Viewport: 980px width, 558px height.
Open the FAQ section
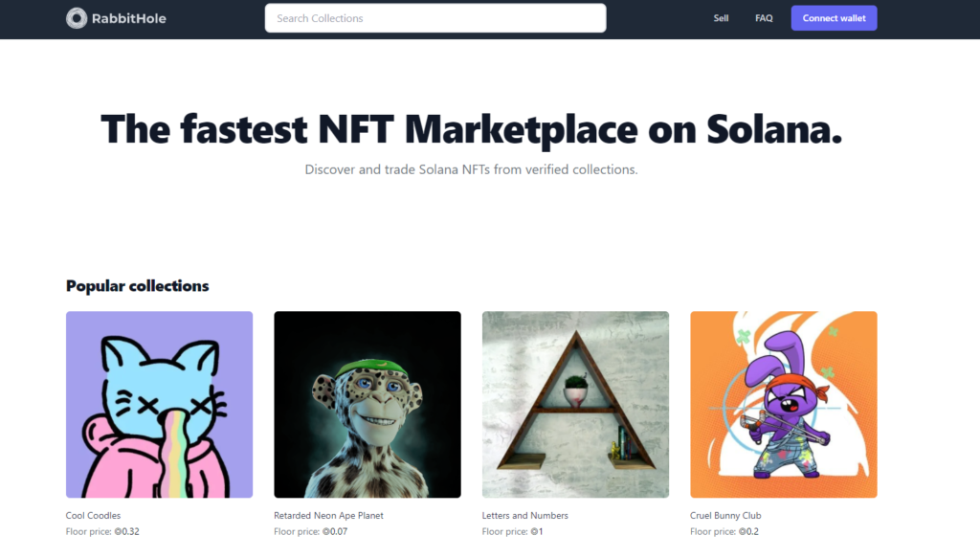tap(764, 18)
